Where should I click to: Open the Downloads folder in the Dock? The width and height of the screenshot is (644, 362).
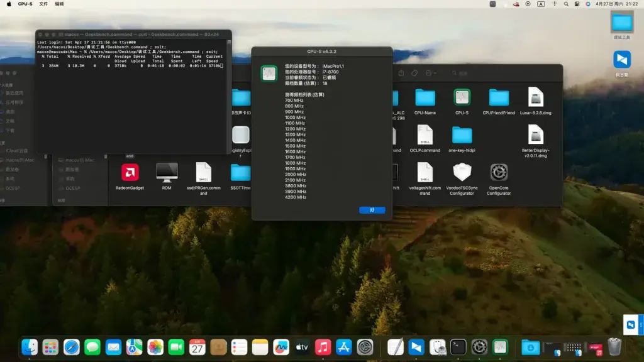[530, 347]
